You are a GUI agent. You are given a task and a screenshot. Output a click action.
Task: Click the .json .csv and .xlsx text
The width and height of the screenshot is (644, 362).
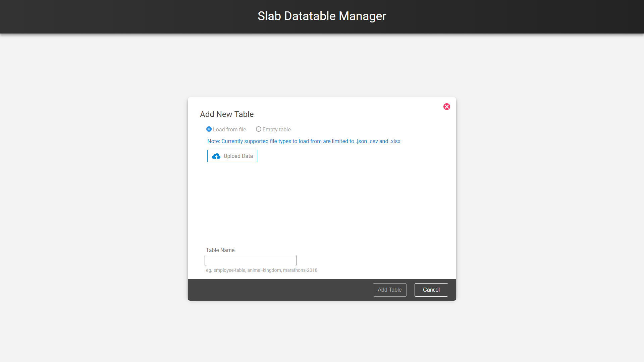[378, 141]
